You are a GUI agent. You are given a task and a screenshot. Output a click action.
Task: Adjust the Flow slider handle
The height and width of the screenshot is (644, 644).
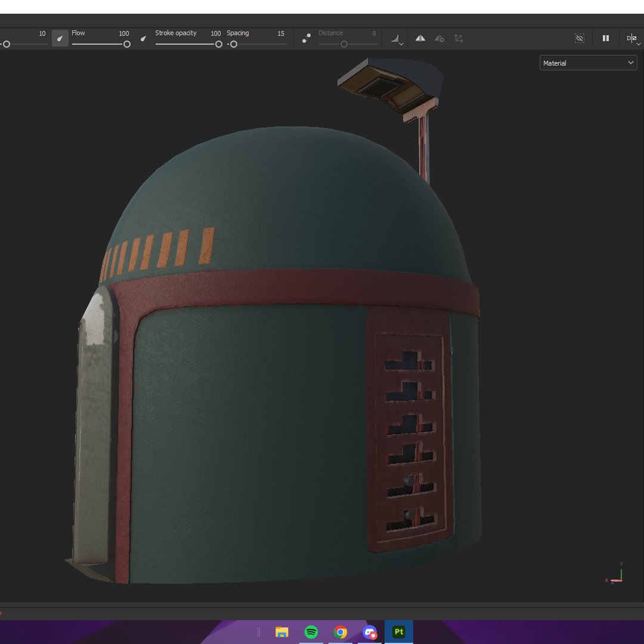tap(127, 44)
